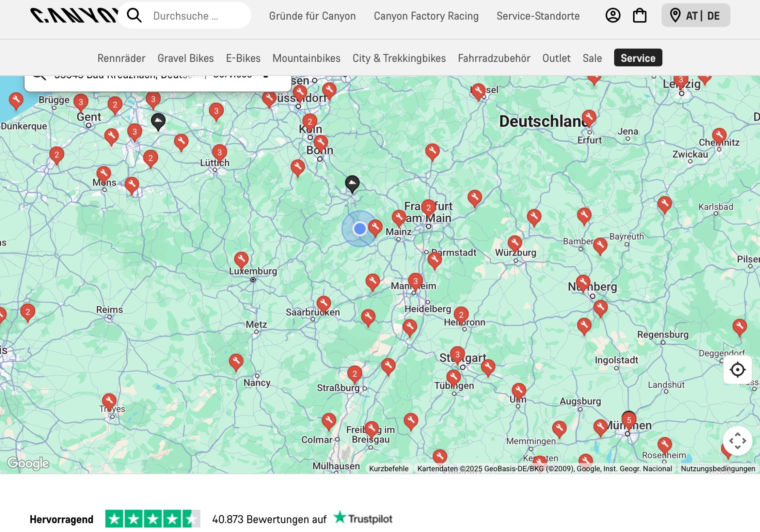Screen dimensions: 760x532
Task: Open the shopping bag cart
Action: click(x=640, y=16)
